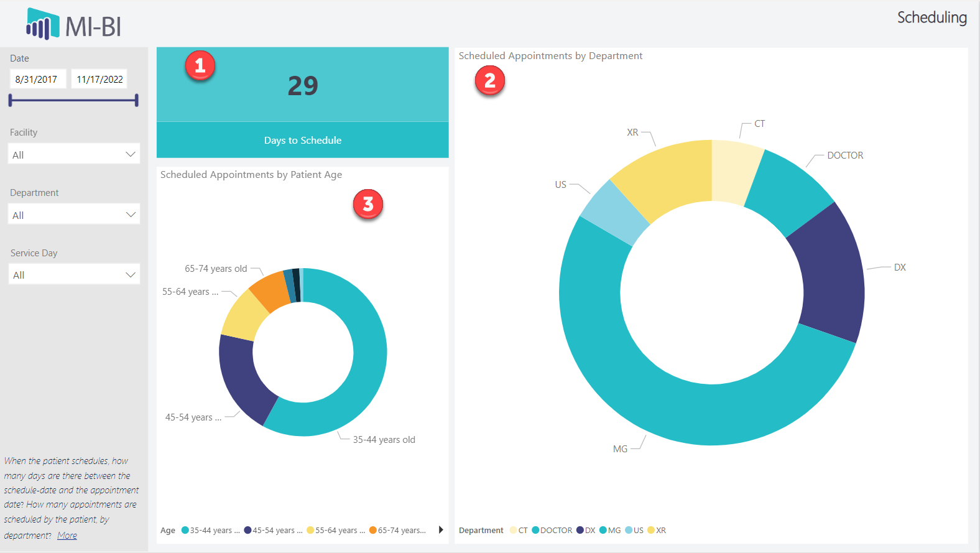Click the red number 3 marker
Screen dimensions: 980x553
click(367, 204)
